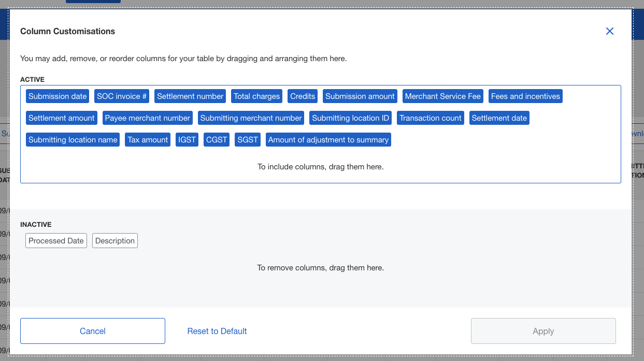Click the Tax amount column chip
This screenshot has height=361, width=644.
click(147, 139)
